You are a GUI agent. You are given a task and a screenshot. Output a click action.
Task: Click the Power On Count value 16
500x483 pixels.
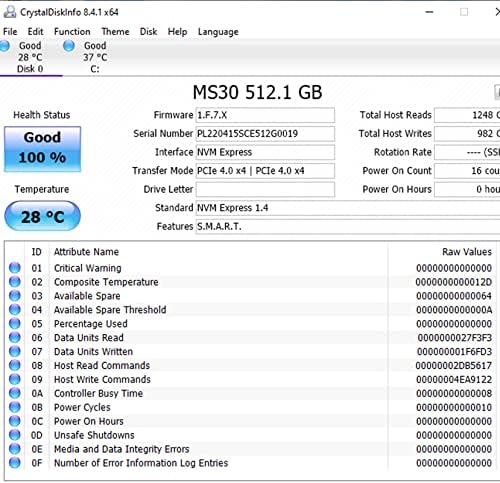[x=467, y=171]
